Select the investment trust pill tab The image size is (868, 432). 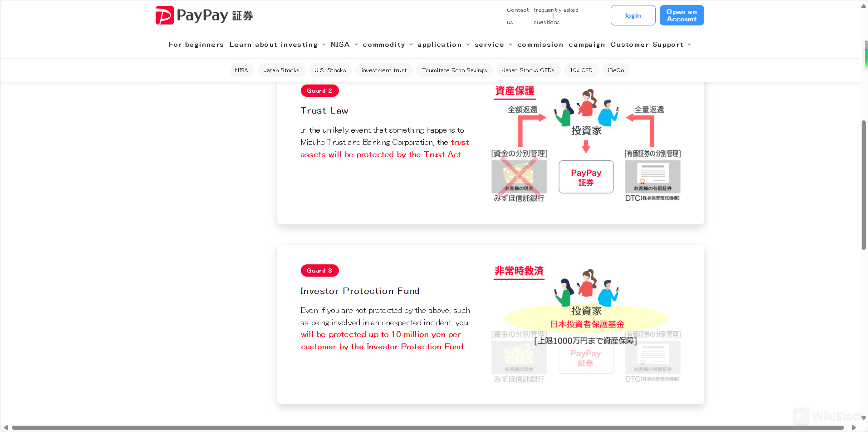(x=384, y=70)
